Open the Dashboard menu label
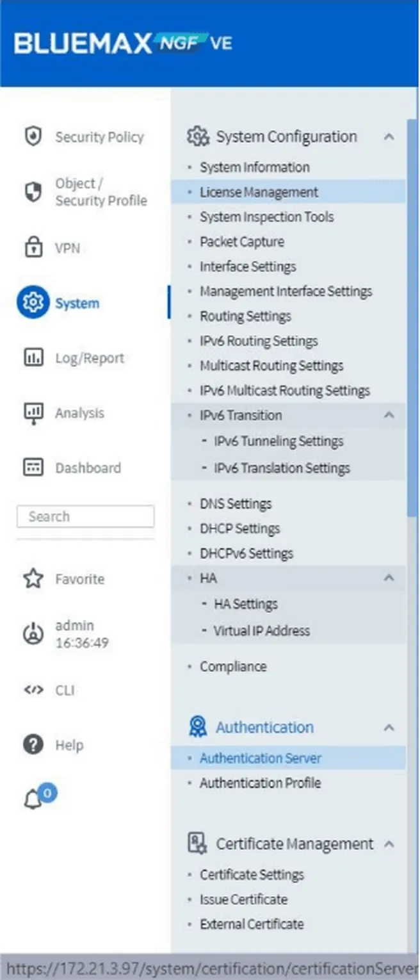 tap(88, 468)
